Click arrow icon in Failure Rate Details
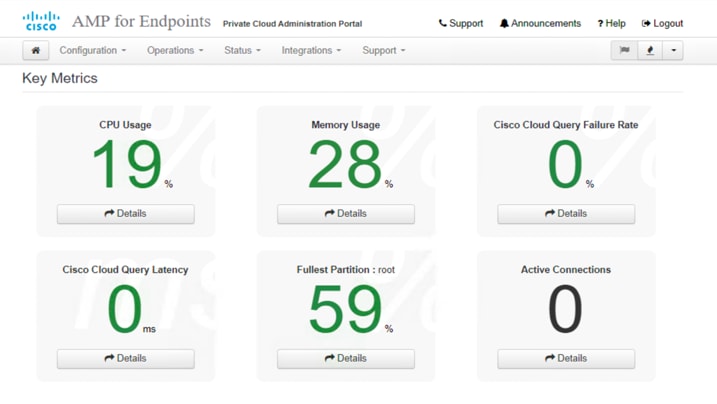The image size is (717, 404). 550,213
